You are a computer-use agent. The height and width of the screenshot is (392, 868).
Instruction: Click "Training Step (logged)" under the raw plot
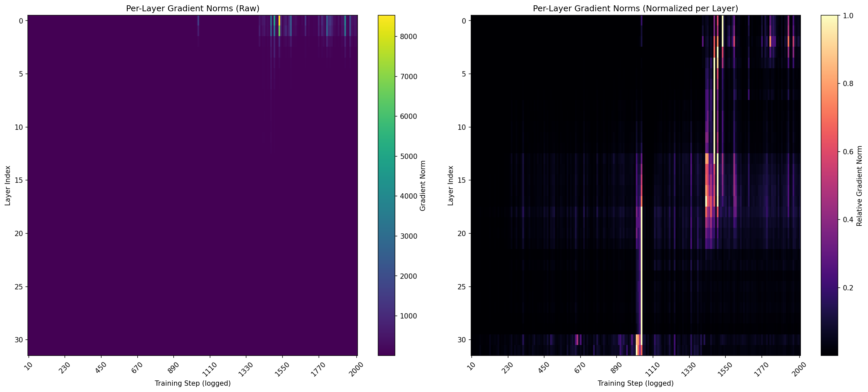pos(193,383)
